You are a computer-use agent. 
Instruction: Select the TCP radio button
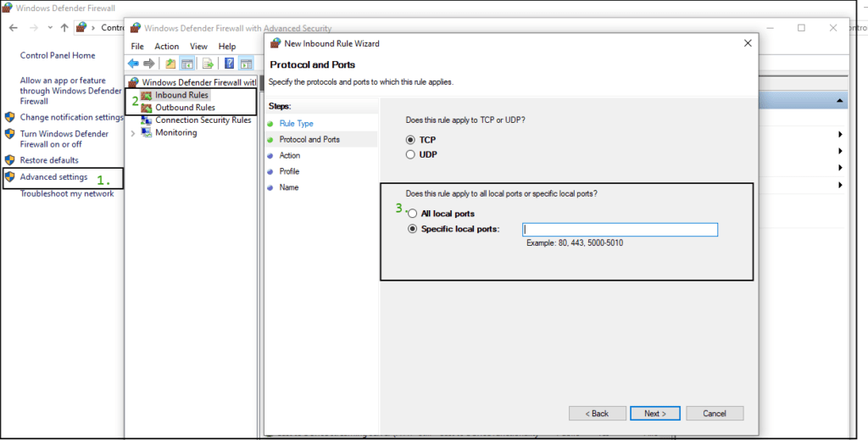(x=410, y=140)
